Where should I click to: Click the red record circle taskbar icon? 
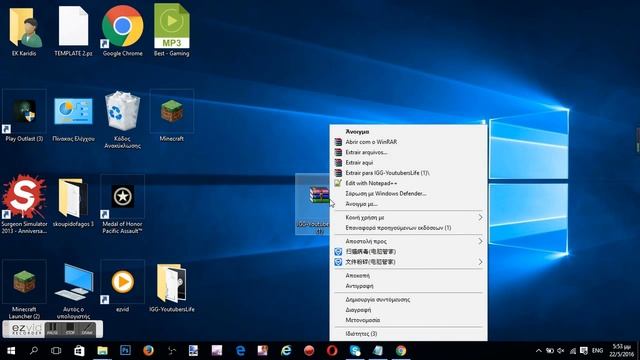pyautogui.click(x=309, y=351)
